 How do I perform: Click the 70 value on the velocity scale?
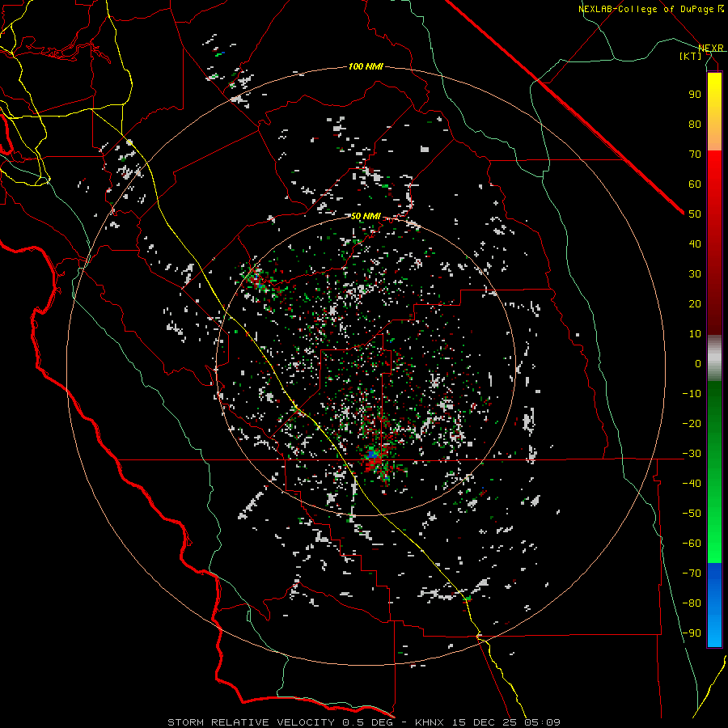tap(695, 154)
